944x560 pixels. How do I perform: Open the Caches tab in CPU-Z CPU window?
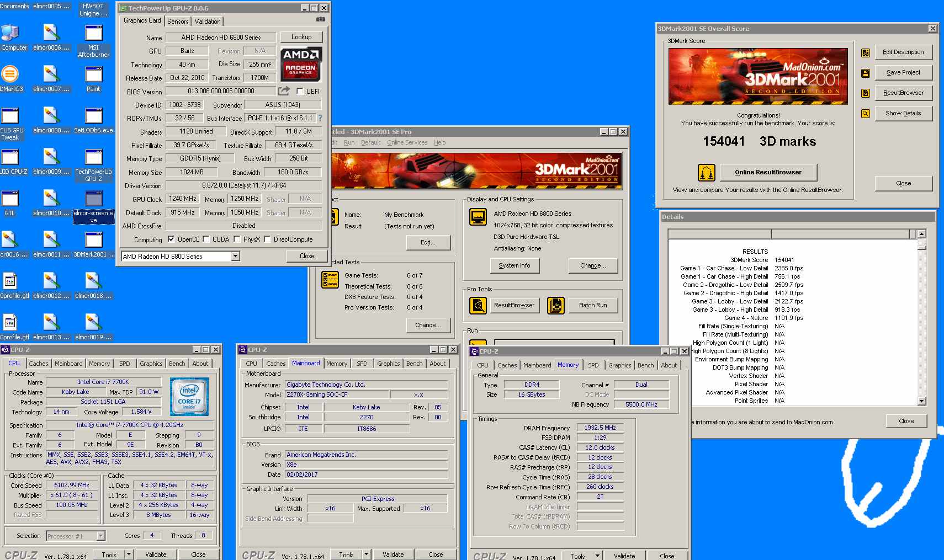click(39, 364)
